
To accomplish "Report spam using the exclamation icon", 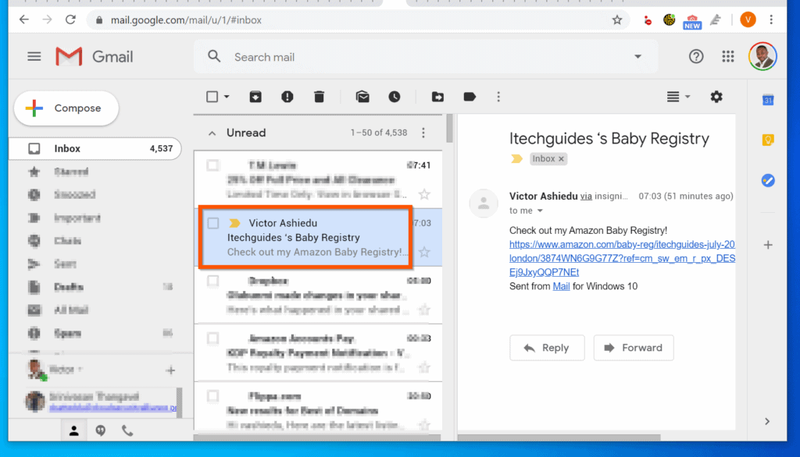I will click(287, 96).
